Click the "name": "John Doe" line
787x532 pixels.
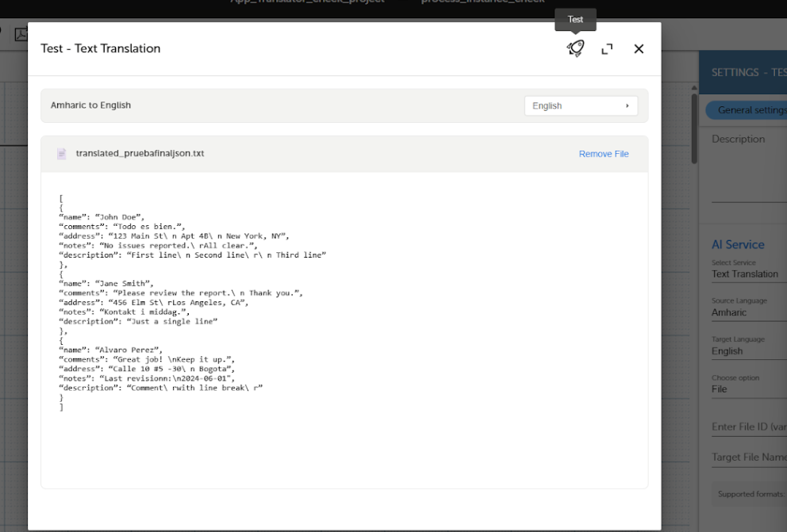[102, 217]
